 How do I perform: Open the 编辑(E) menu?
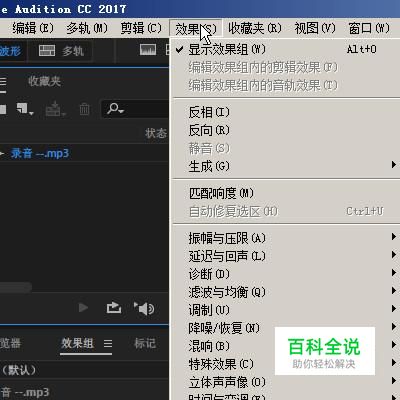(x=33, y=28)
